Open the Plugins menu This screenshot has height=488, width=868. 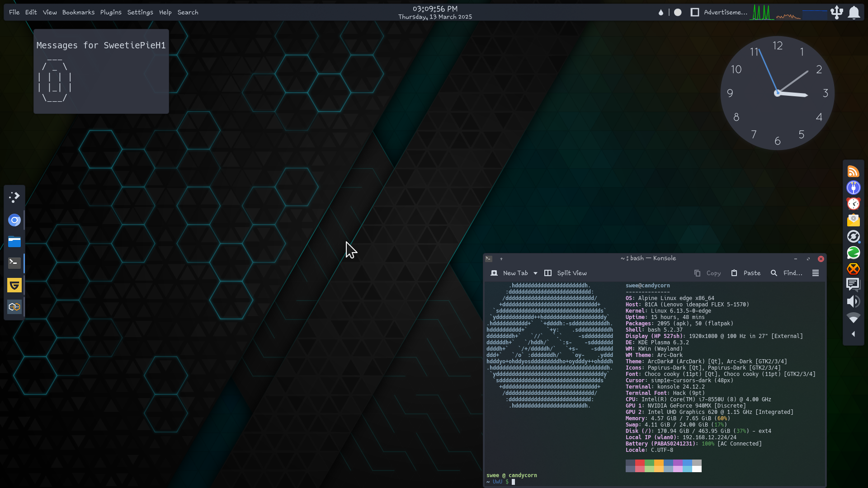coord(111,12)
